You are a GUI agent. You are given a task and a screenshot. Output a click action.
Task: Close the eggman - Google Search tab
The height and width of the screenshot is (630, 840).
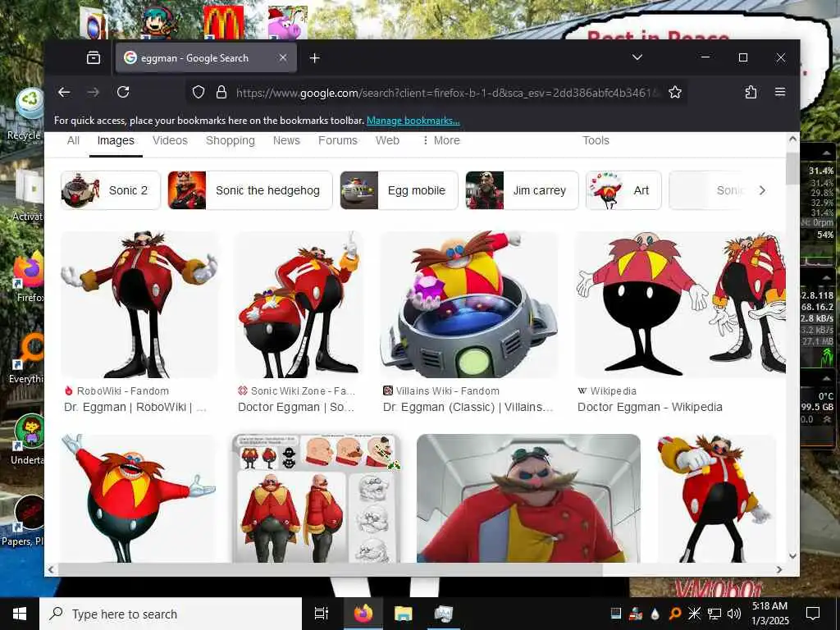pos(283,58)
